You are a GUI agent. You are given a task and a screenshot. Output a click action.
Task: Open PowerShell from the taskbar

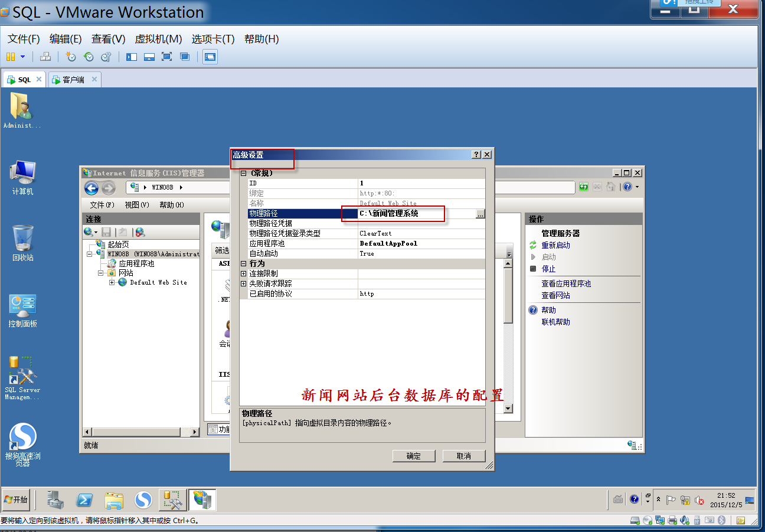85,500
